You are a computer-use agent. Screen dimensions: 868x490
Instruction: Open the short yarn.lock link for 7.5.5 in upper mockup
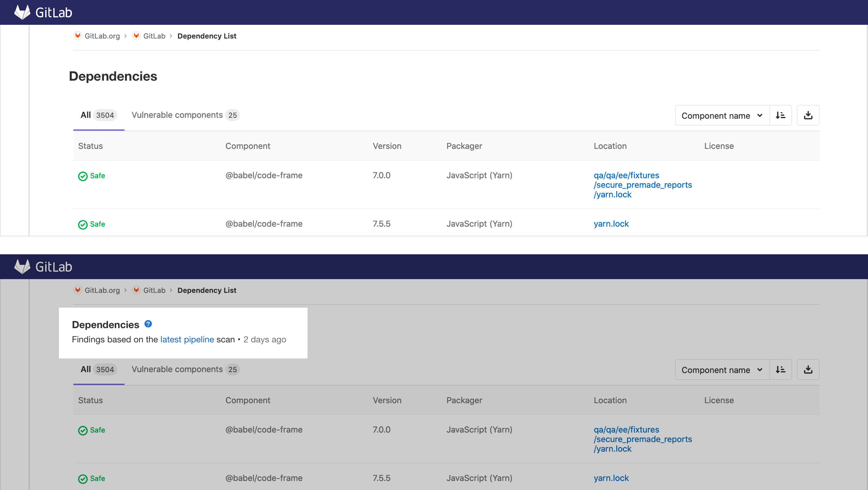click(x=611, y=224)
